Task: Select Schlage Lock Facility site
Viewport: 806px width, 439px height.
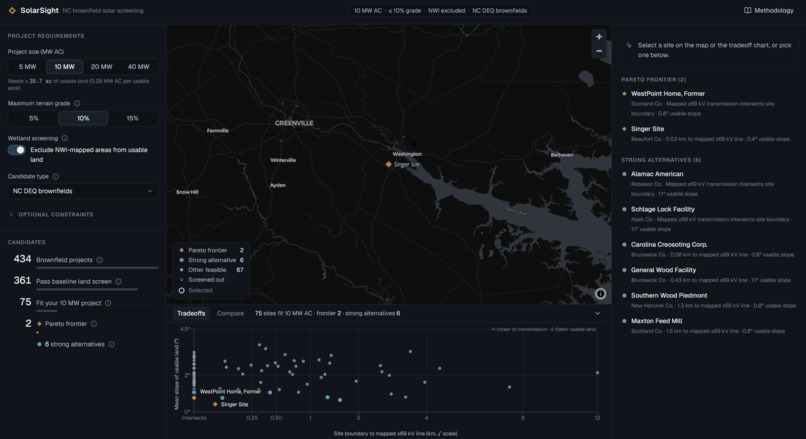Action: click(x=709, y=219)
